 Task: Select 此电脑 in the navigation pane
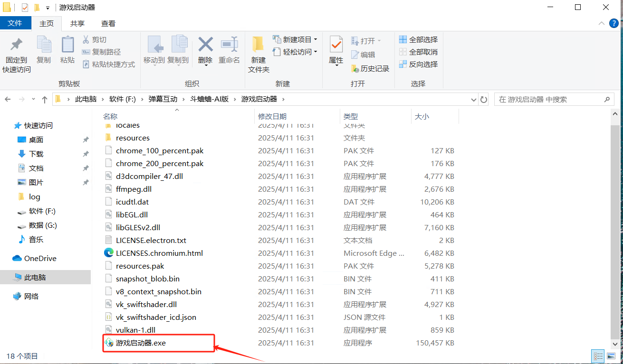[x=35, y=277]
